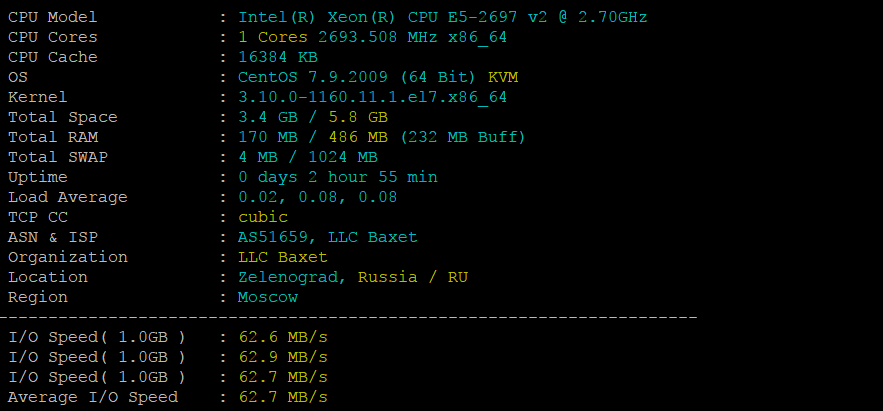The height and width of the screenshot is (411, 883).
Task: Click the KVM virtualization text
Action: pyautogui.click(x=502, y=77)
